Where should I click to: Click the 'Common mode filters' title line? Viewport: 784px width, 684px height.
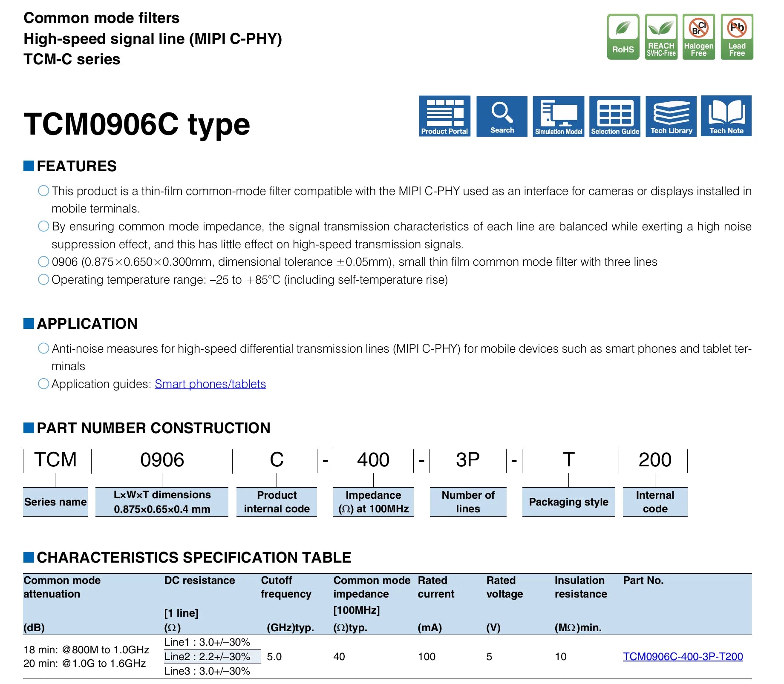point(102,18)
